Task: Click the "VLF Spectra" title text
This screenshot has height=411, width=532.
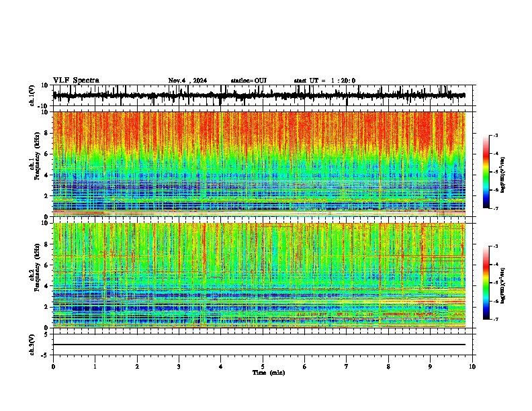Action: [76, 81]
